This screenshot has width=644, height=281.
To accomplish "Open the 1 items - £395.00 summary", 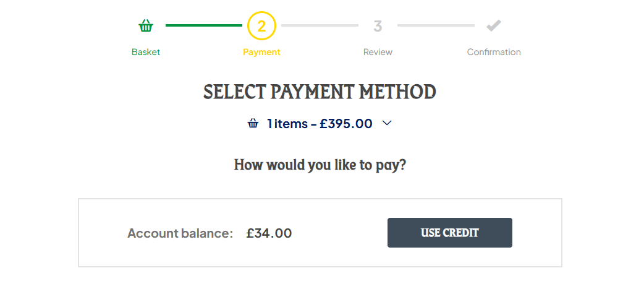I will 320,123.
